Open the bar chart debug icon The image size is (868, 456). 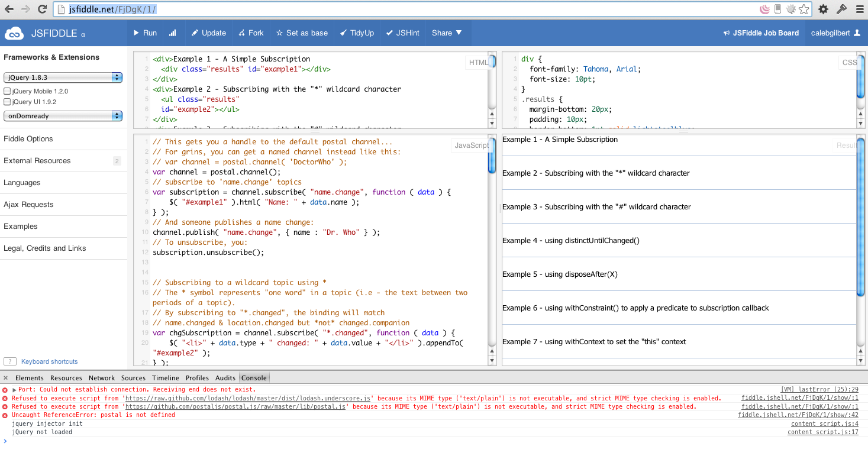(x=173, y=33)
